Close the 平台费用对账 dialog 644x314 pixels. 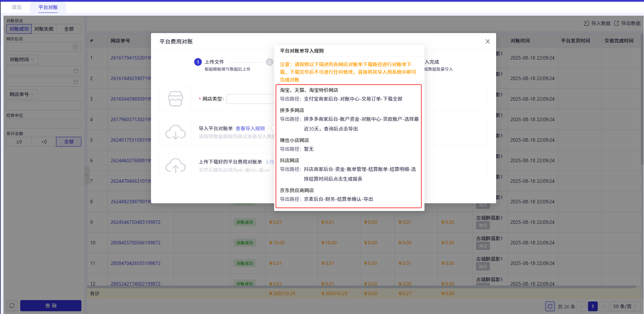(x=488, y=41)
